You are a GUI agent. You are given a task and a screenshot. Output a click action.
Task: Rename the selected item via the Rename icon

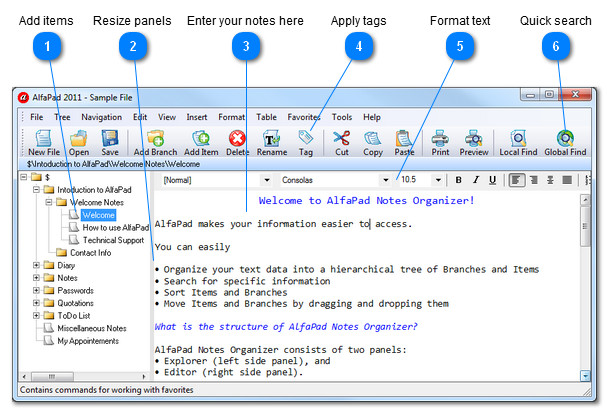click(272, 142)
